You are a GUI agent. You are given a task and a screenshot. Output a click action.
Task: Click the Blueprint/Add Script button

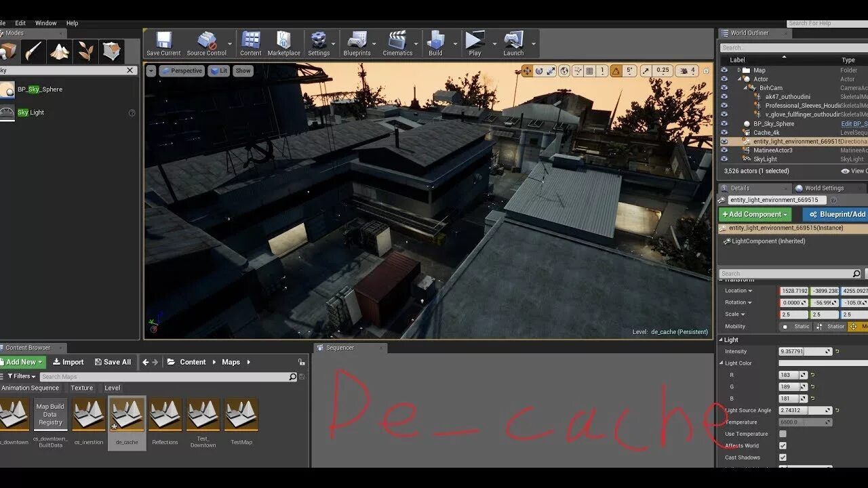coord(835,214)
